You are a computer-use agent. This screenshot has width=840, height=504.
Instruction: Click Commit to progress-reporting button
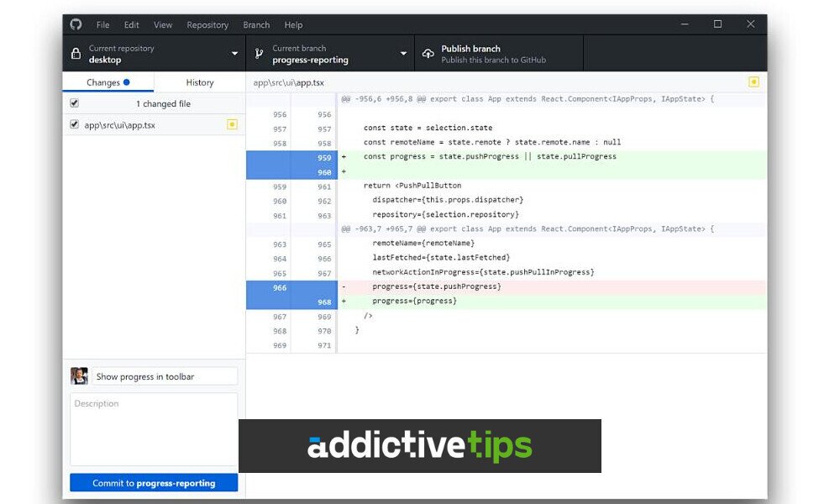(154, 482)
